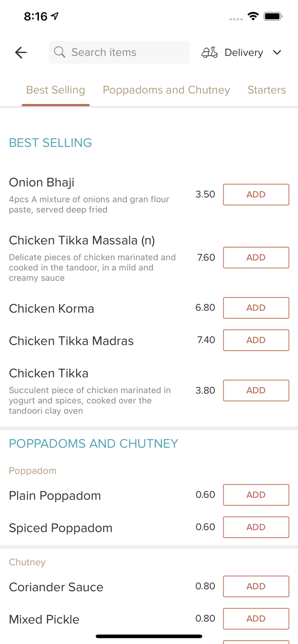The image size is (298, 644).
Task: Tap the Search items input field
Action: point(119,52)
